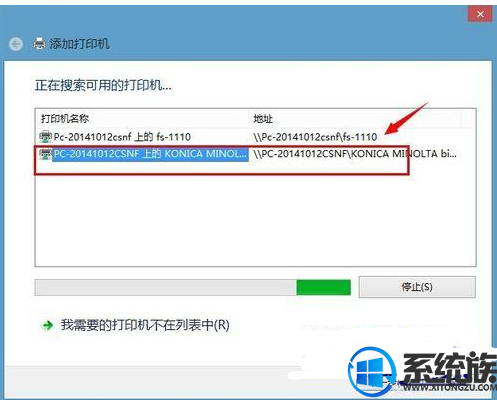This screenshot has height=400, width=497.
Task: Select the printer named Pc-20141012csnf 上的 fs-1110
Action: pos(122,137)
